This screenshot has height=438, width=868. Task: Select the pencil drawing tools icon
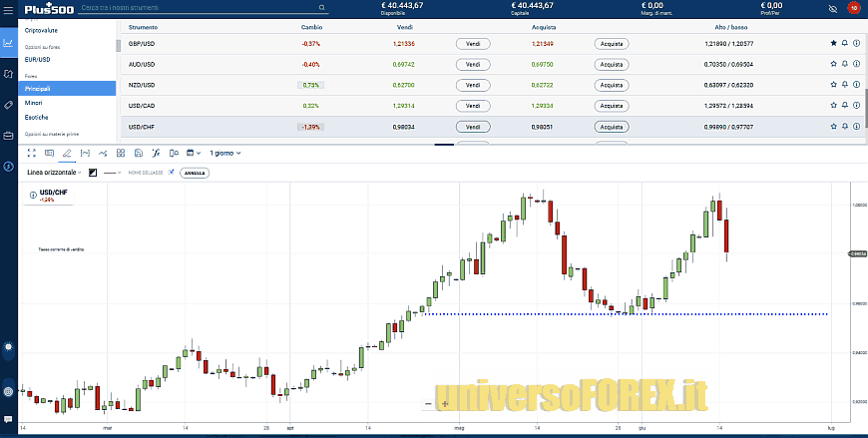click(67, 154)
